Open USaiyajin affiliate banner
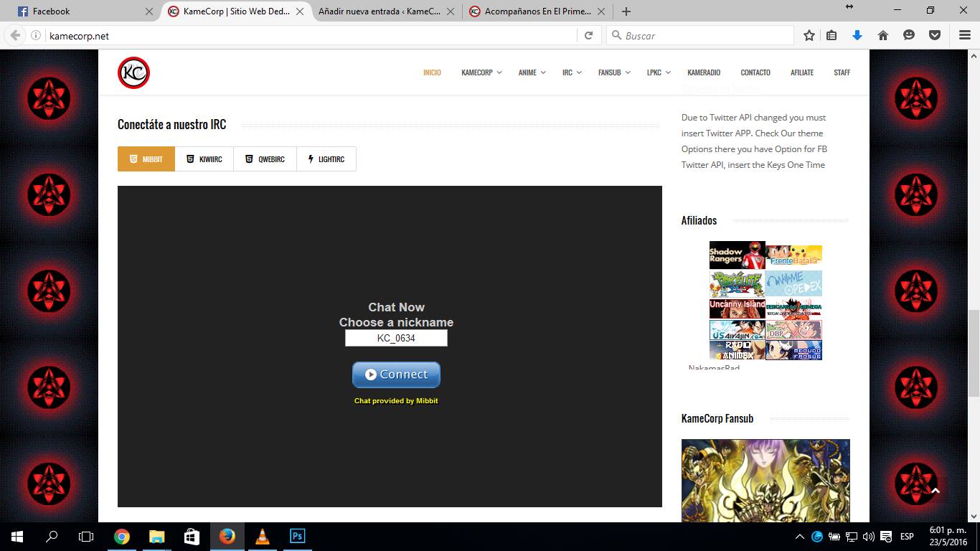 pyautogui.click(x=738, y=330)
